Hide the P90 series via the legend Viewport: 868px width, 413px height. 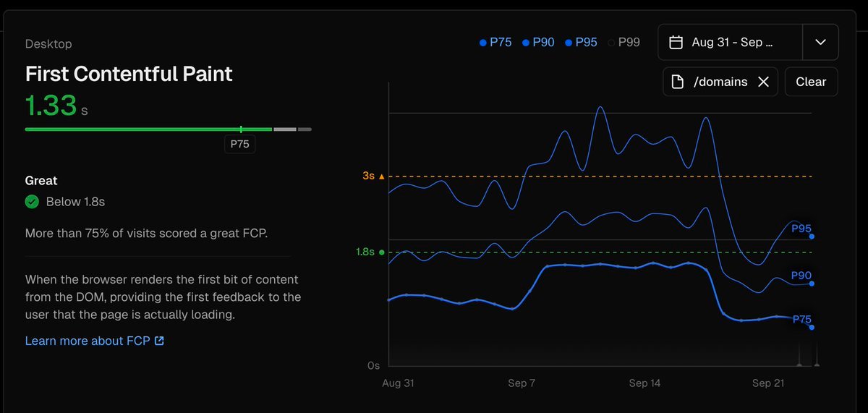(538, 43)
